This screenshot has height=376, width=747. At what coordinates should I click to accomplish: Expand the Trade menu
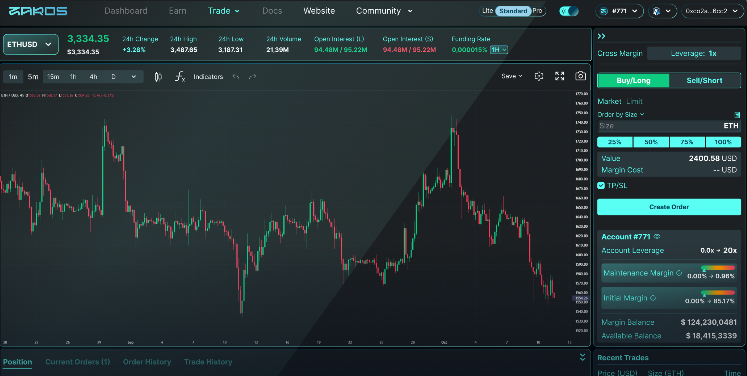tap(223, 11)
